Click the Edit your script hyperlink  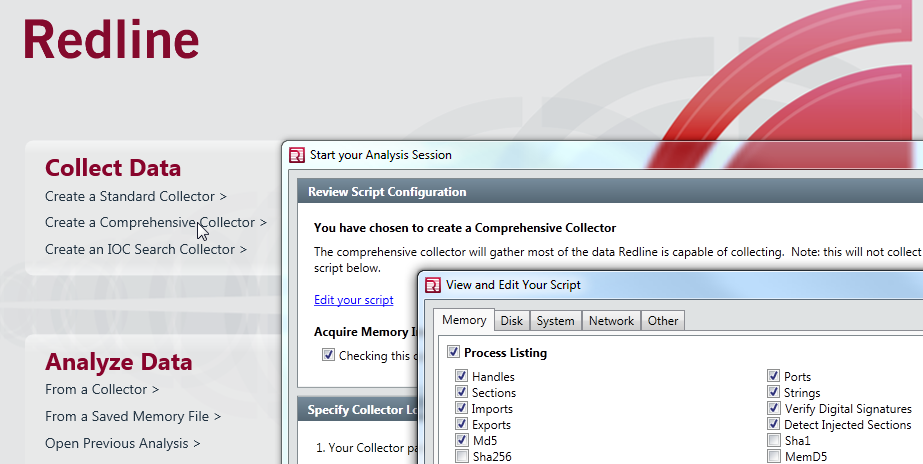coord(354,300)
